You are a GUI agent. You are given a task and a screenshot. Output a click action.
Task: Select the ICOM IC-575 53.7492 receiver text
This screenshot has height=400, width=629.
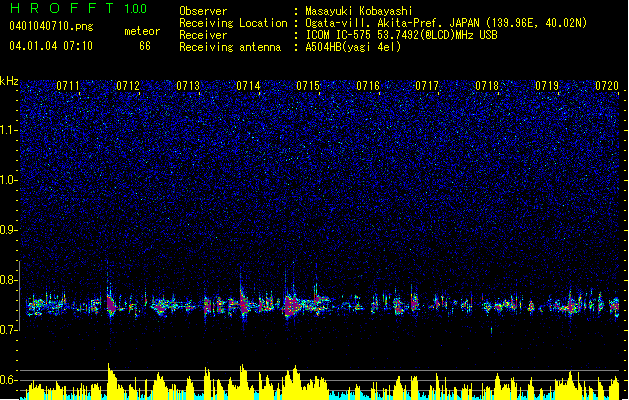401,35
